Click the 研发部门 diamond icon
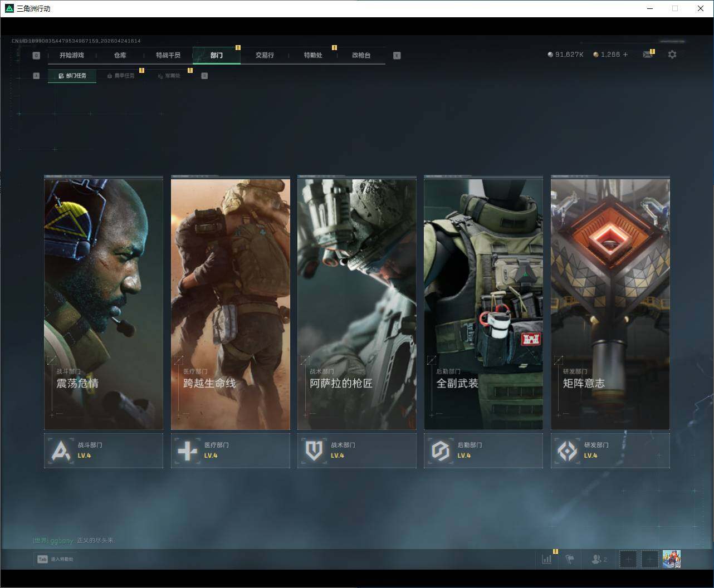Screen dimensions: 714x588 pos(567,450)
